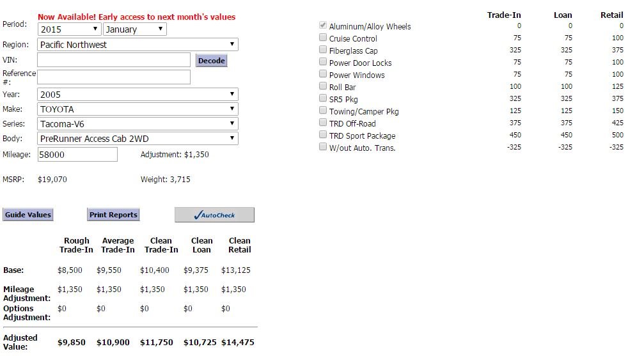Tick the Power Door Locks checkbox
Image resolution: width=644 pixels, height=356 pixels.
tap(323, 62)
